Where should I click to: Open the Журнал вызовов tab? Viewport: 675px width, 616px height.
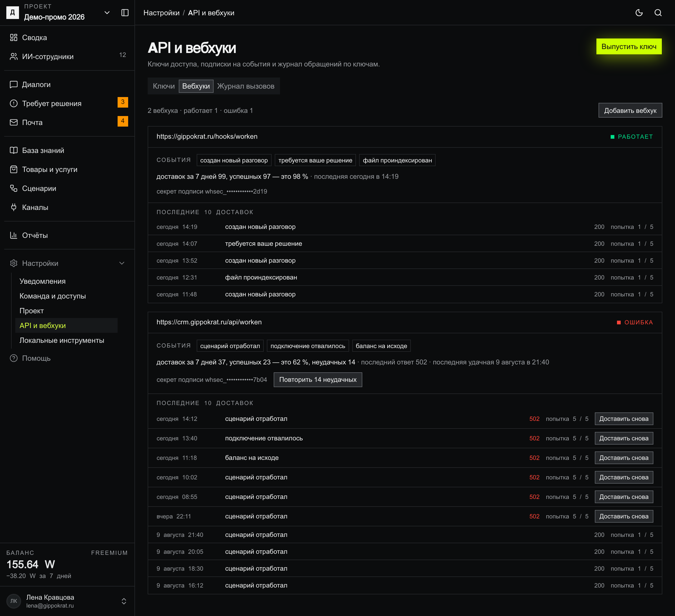pyautogui.click(x=246, y=86)
